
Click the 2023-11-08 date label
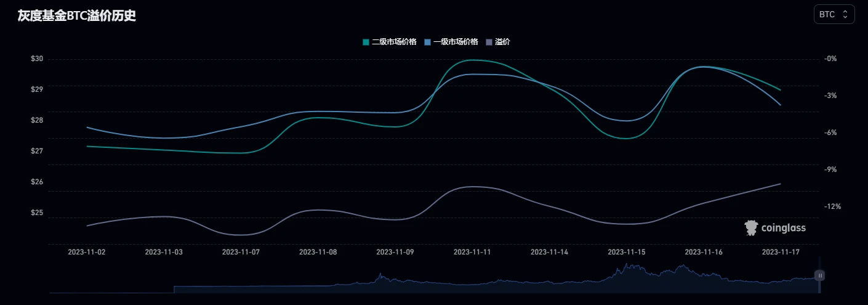(x=318, y=252)
